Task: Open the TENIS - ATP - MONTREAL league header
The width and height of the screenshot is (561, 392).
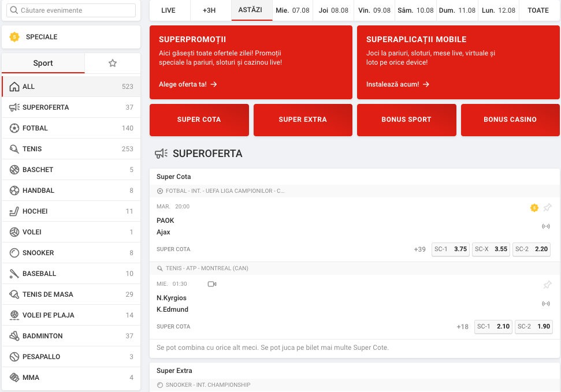Action: 355,268
